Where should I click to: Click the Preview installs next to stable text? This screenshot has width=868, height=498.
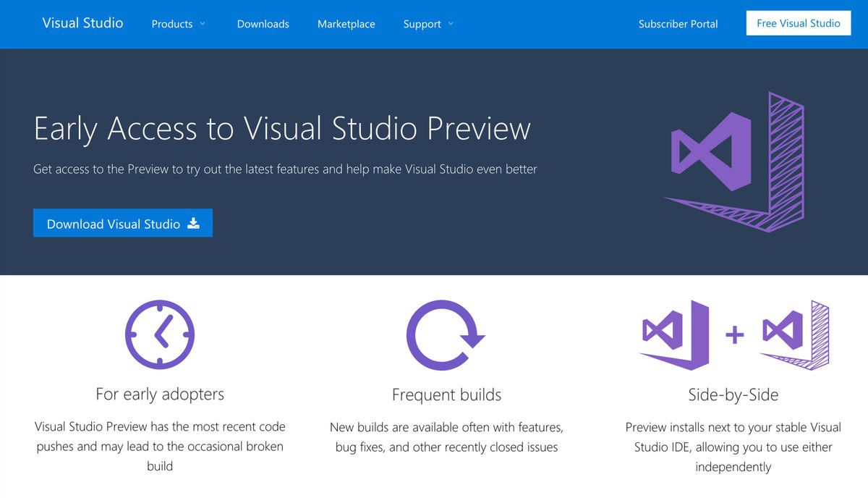coord(733,447)
